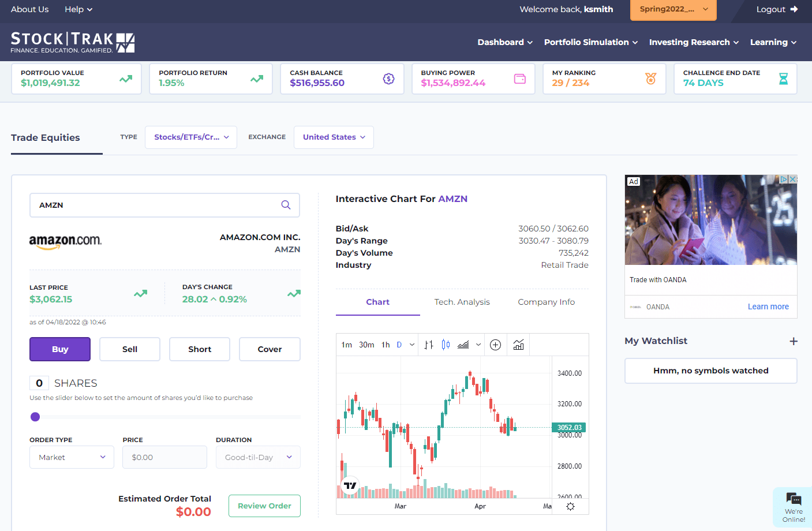Open the Investing Research menu
This screenshot has width=812, height=531.
pyautogui.click(x=690, y=42)
